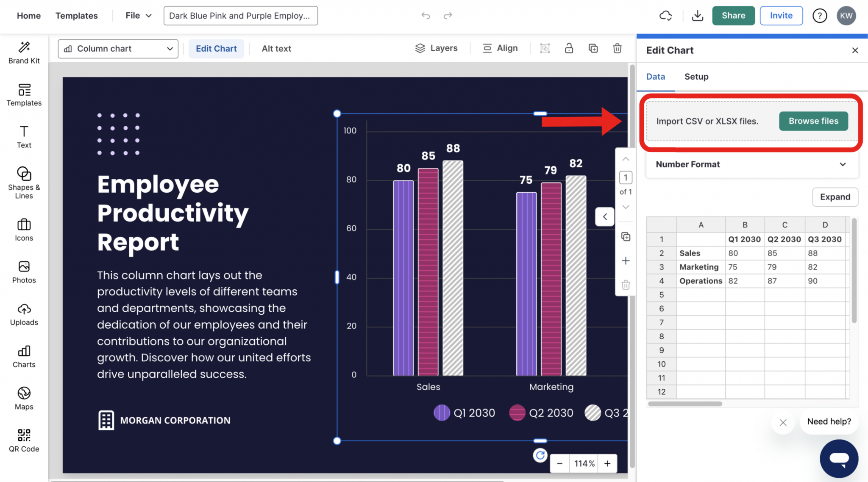This screenshot has width=868, height=482.
Task: Switch to the Alt text tab
Action: click(x=276, y=48)
